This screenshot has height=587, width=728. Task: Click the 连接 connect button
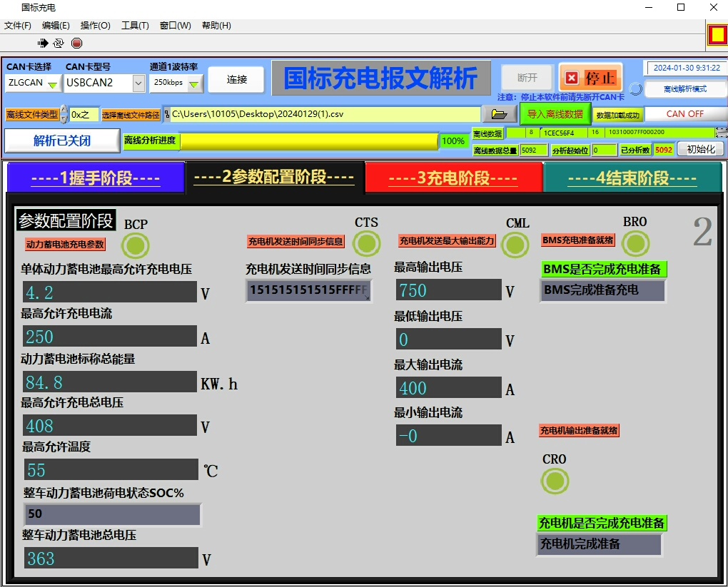(x=236, y=80)
